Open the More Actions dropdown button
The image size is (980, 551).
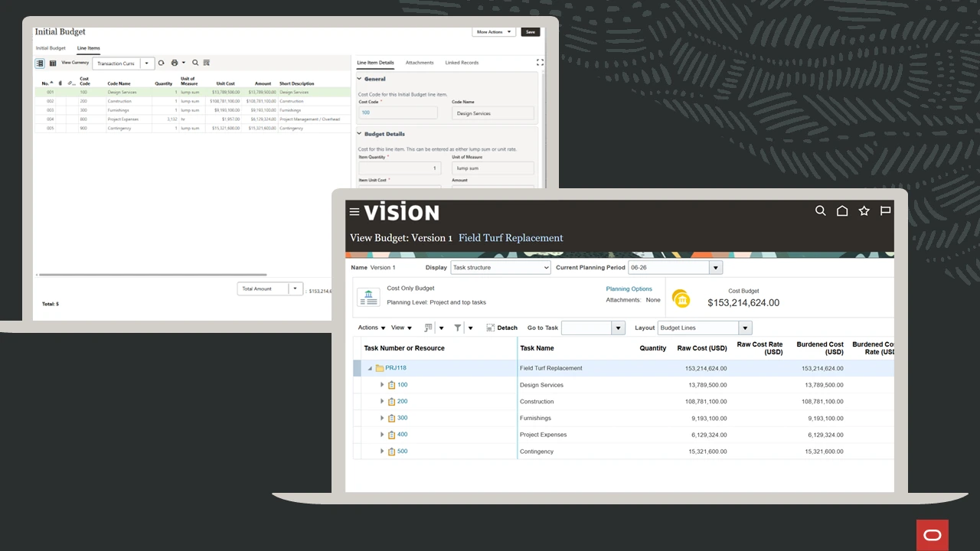(493, 32)
